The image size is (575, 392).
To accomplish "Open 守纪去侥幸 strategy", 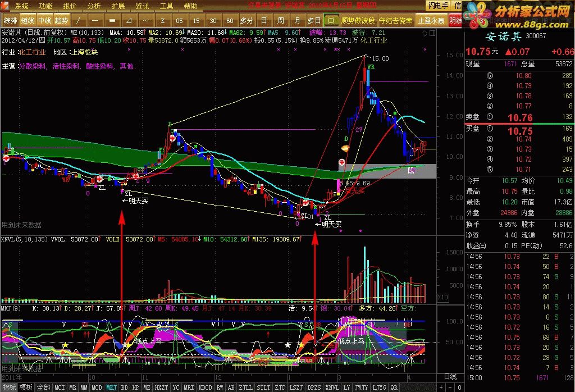I will [396, 21].
